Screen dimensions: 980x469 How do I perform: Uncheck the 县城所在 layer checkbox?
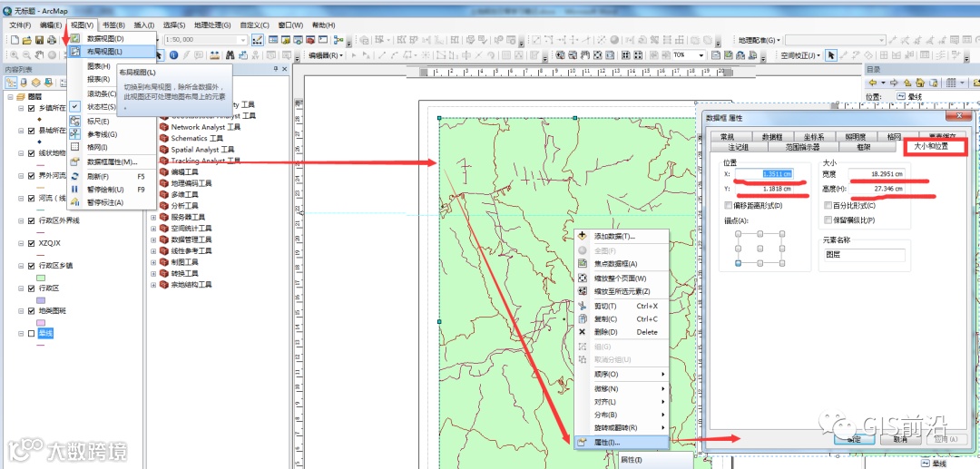(x=31, y=132)
